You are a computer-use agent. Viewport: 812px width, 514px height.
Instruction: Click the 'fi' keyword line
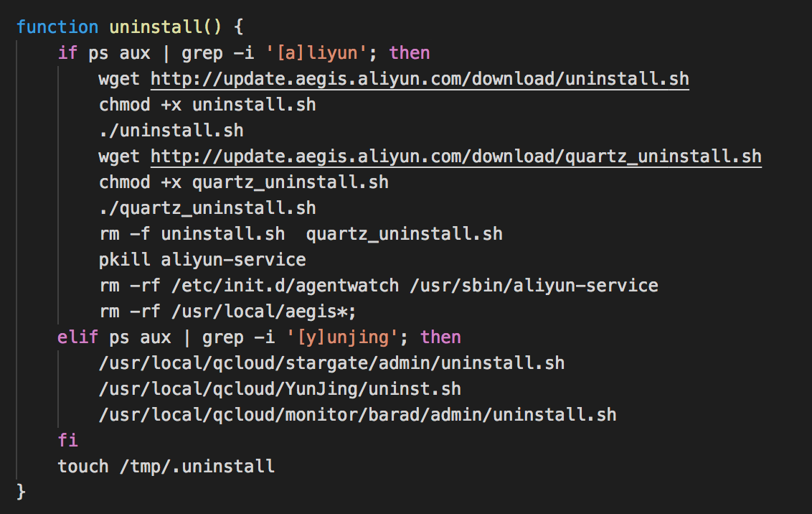click(68, 441)
